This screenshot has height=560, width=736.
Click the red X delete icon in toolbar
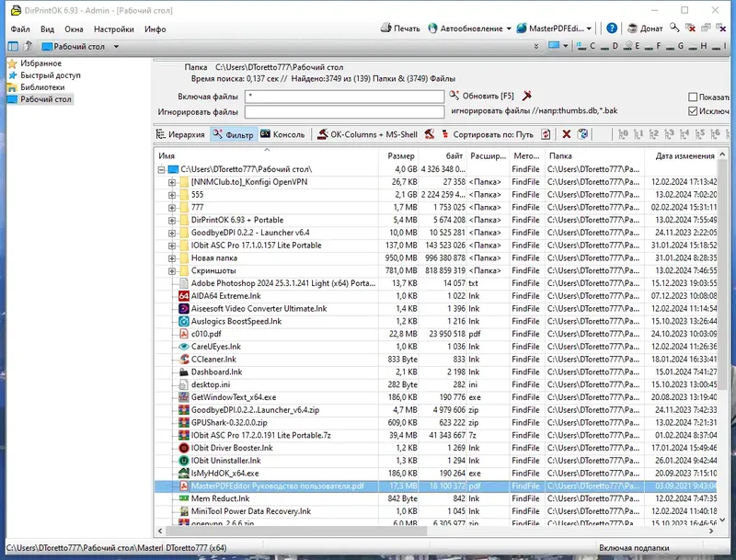(567, 134)
